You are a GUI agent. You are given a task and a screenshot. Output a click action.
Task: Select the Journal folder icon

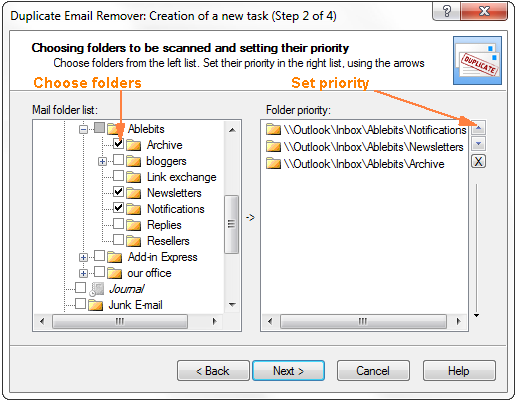click(x=97, y=289)
